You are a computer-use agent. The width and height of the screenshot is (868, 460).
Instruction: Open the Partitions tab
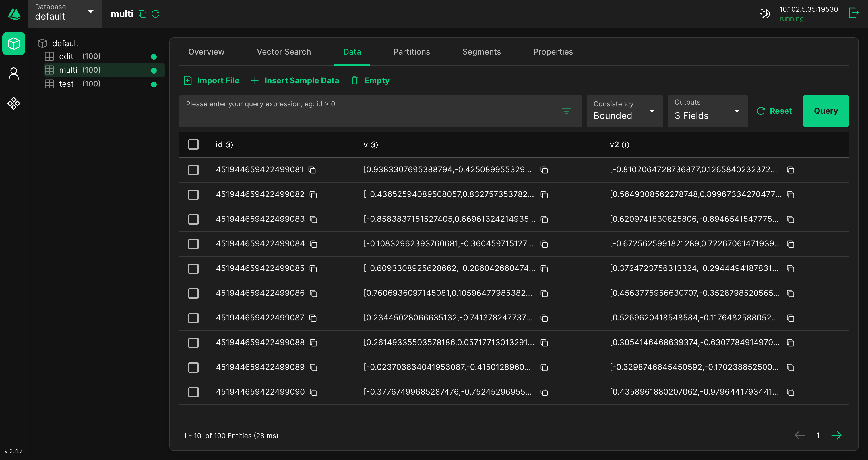[411, 52]
